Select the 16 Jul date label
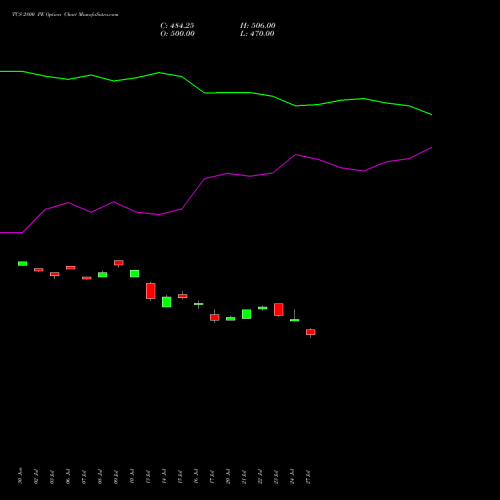This screenshot has width=500, height=500. (196, 476)
